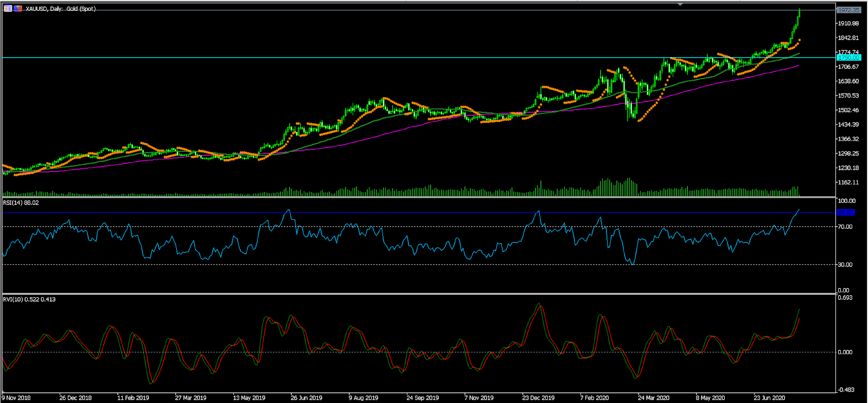The image size is (868, 403).
Task: Click the date label 26 Dec 2018
Action: click(75, 398)
